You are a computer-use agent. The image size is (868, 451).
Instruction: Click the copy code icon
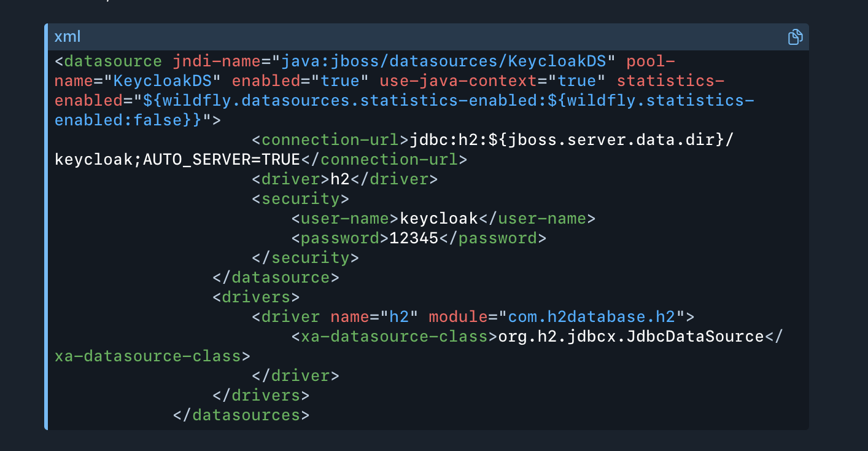(x=795, y=37)
